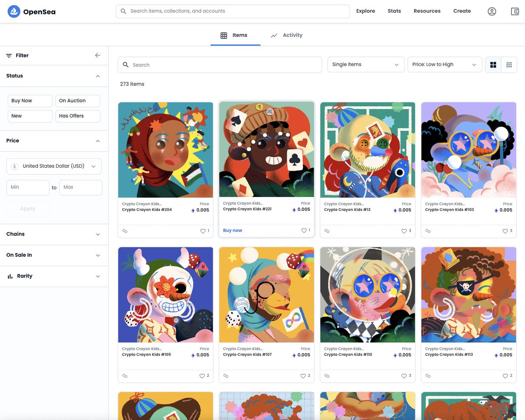Switch to large grid view
The width and height of the screenshot is (525, 420).
coord(493,65)
